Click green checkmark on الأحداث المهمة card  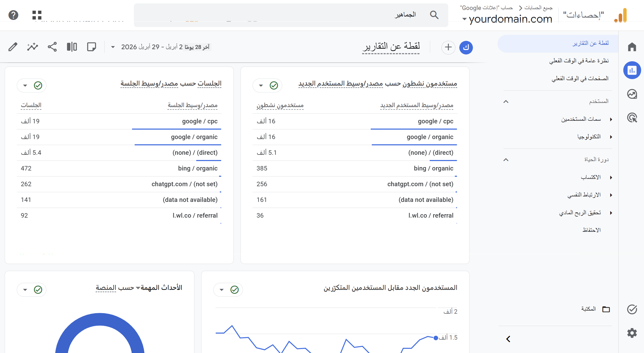click(x=38, y=290)
